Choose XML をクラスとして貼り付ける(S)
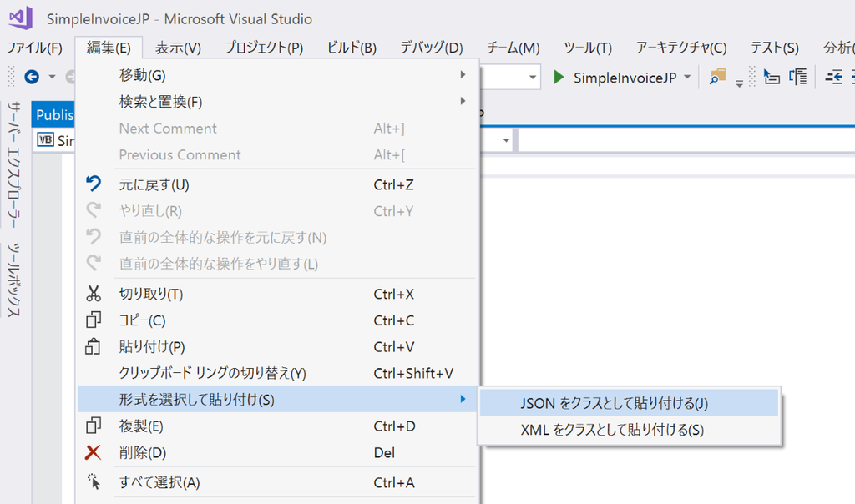The image size is (855, 504). tap(630, 430)
